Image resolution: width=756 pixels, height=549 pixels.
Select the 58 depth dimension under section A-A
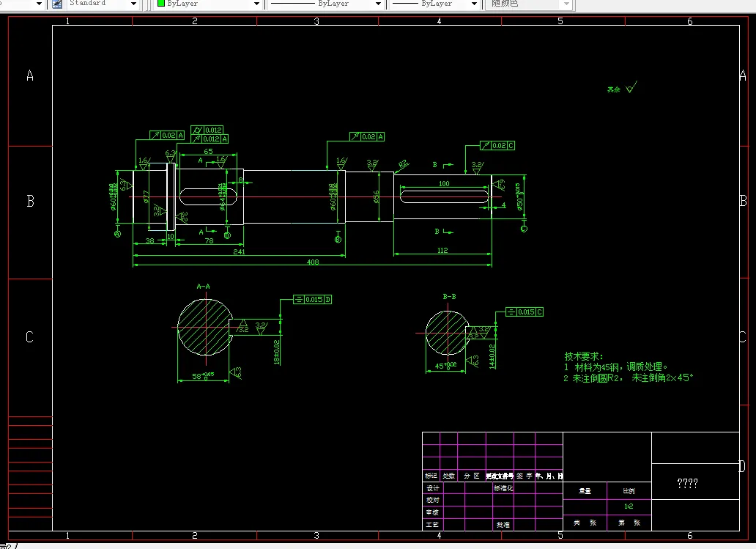pyautogui.click(x=203, y=375)
